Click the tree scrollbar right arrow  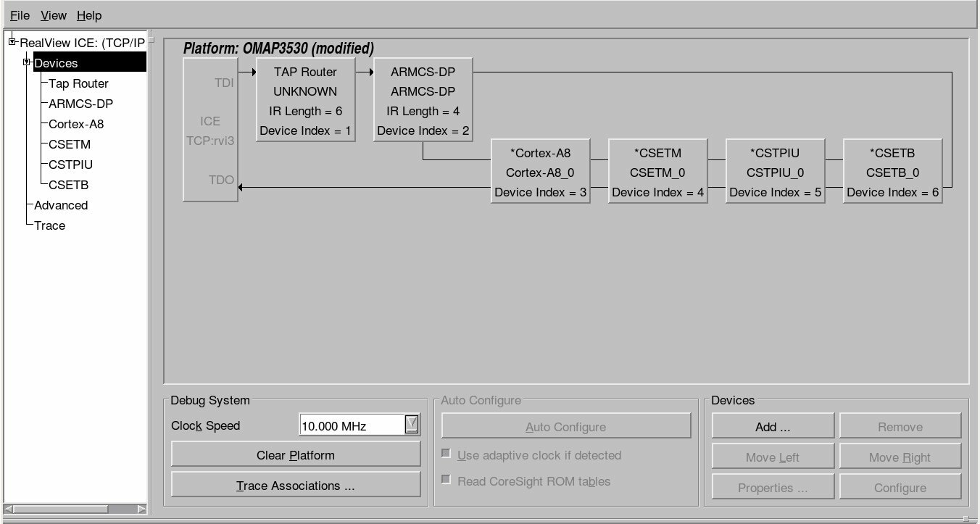142,509
